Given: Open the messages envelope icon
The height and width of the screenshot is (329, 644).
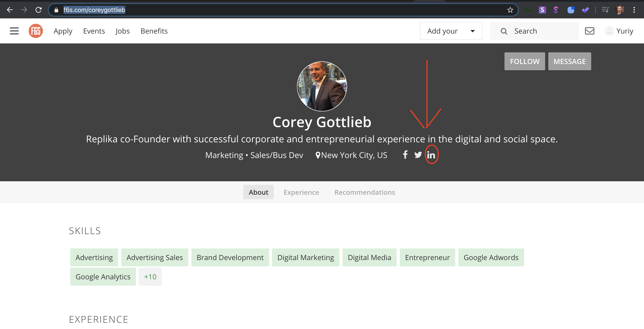Looking at the screenshot, I should click(x=589, y=31).
